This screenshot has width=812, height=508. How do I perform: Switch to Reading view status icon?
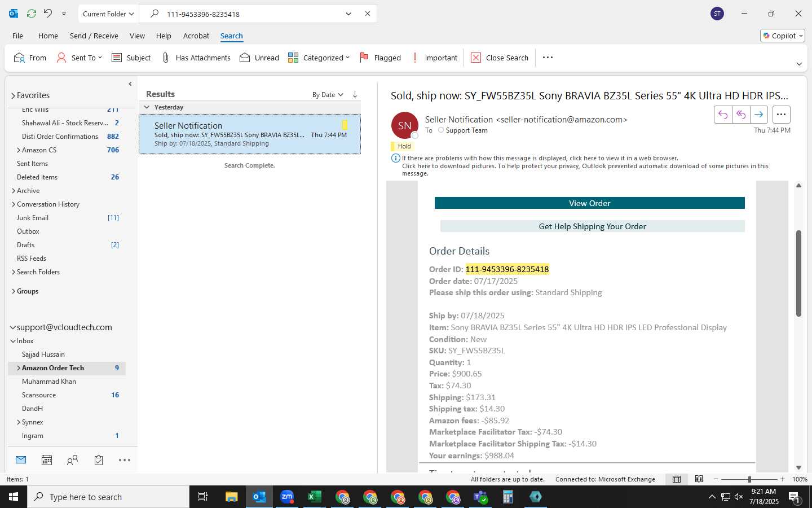tap(699, 479)
